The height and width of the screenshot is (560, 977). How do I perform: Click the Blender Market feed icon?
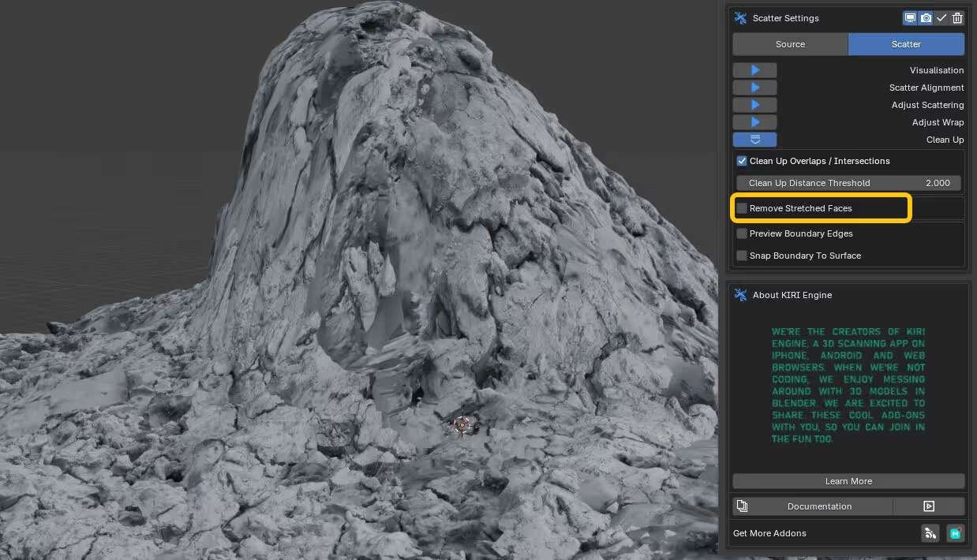(x=930, y=533)
